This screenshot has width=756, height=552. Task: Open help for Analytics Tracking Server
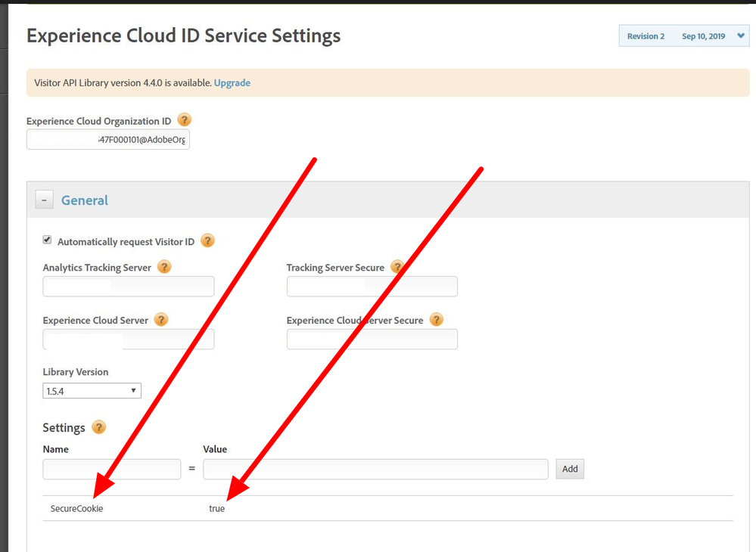164,267
